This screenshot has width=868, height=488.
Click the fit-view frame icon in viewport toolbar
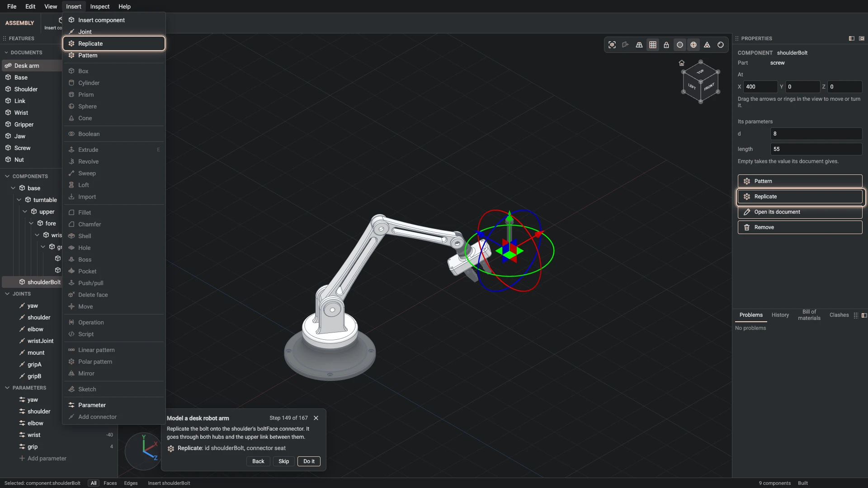(x=612, y=45)
